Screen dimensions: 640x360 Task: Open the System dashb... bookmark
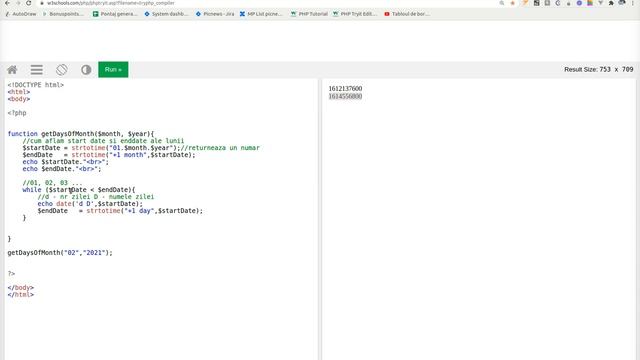(167, 14)
